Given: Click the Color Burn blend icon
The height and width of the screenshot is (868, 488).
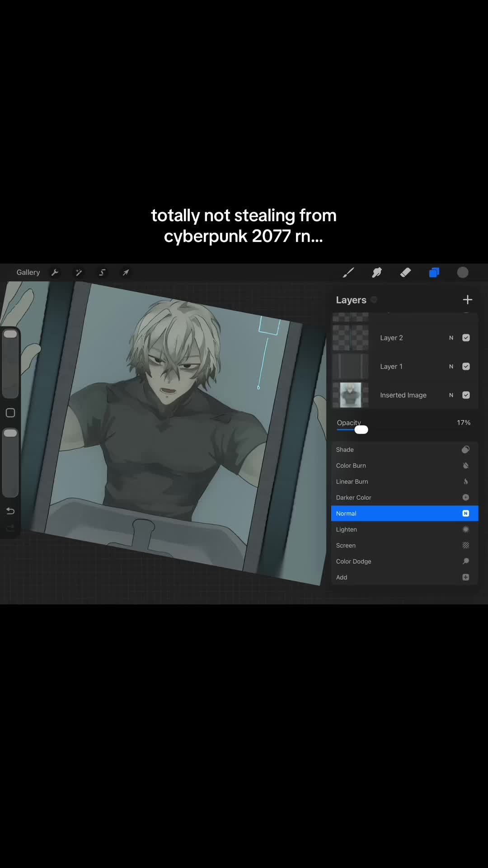Looking at the screenshot, I should point(466,466).
